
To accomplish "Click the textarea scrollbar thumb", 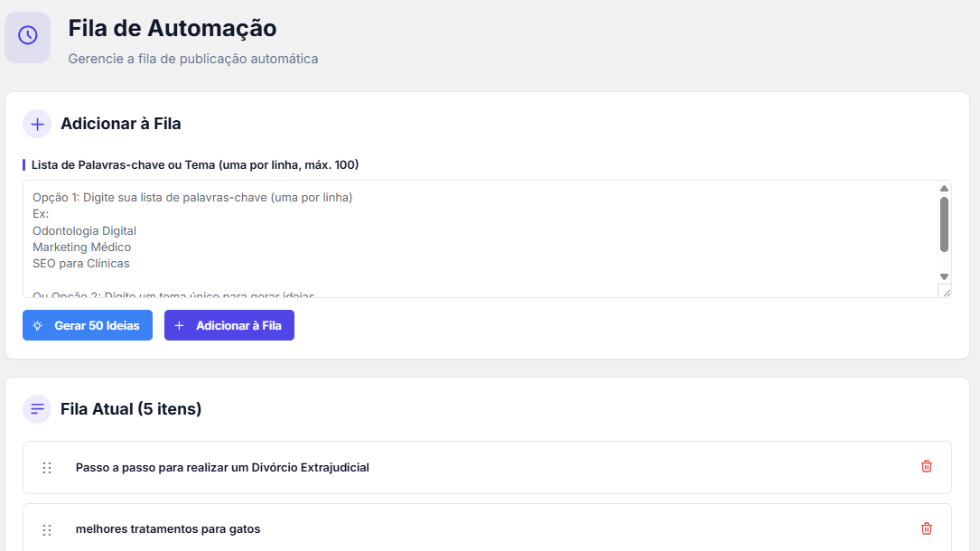I will coord(944,224).
